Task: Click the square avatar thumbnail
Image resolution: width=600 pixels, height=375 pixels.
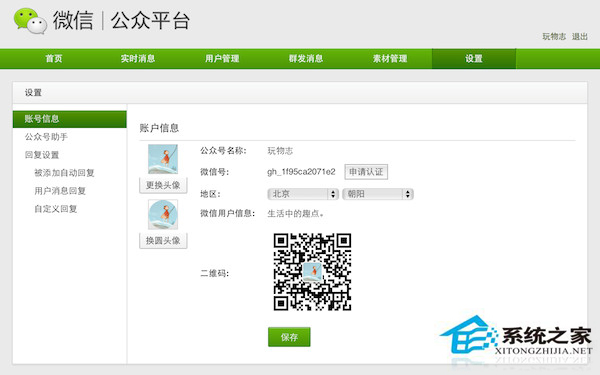Action: [x=163, y=159]
